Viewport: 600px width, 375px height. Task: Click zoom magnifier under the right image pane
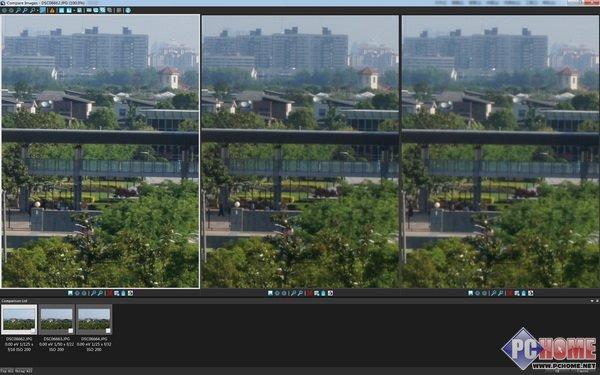493,293
